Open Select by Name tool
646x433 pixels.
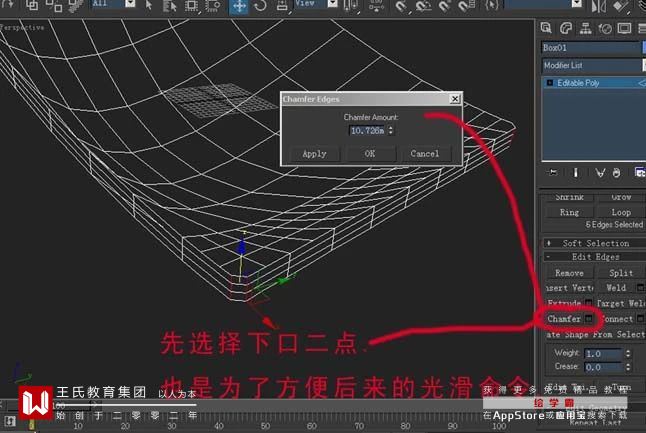coord(169,6)
